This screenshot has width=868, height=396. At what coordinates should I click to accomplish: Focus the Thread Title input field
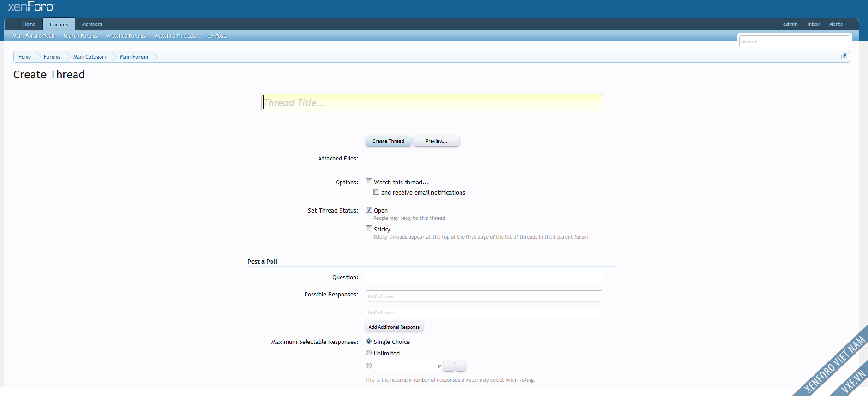coord(431,102)
